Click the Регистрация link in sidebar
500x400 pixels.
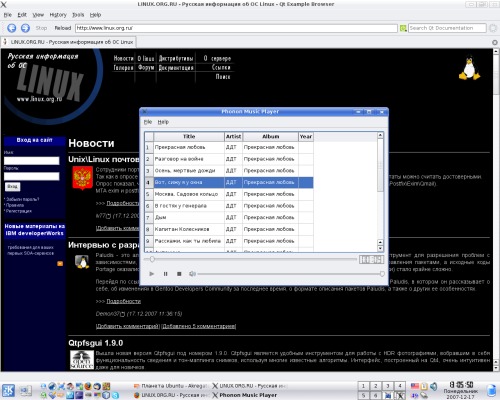[x=19, y=211]
